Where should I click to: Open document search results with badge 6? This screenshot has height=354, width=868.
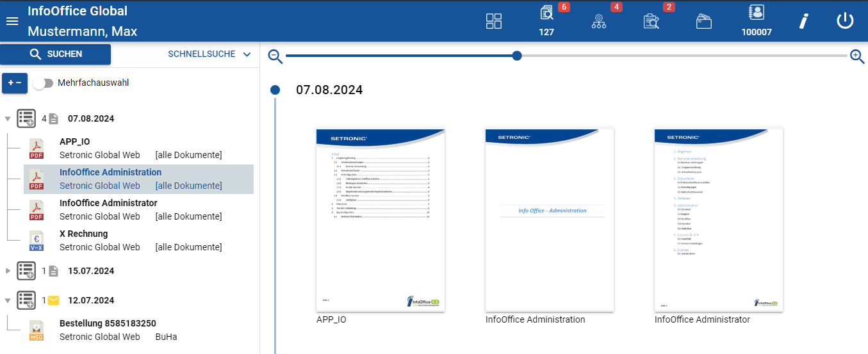tap(546, 14)
